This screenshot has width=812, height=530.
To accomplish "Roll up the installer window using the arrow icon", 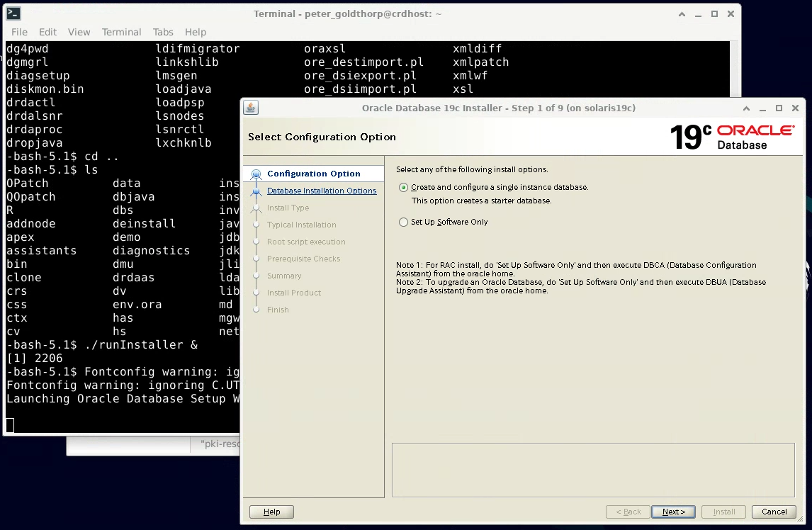I will pyautogui.click(x=745, y=108).
